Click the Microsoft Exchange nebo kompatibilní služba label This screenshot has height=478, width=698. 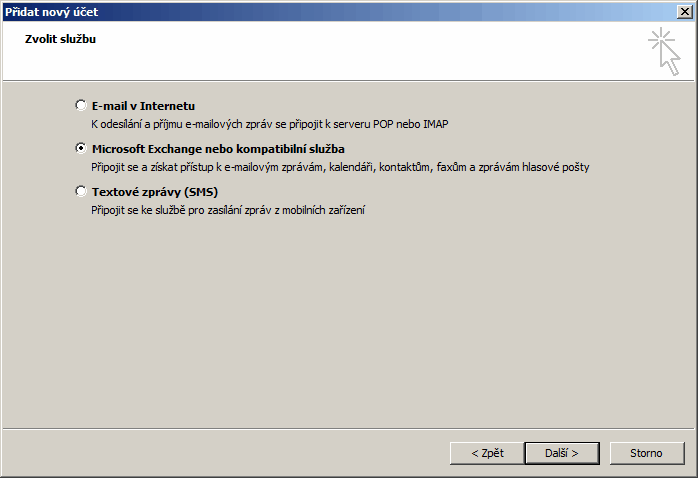click(x=218, y=148)
